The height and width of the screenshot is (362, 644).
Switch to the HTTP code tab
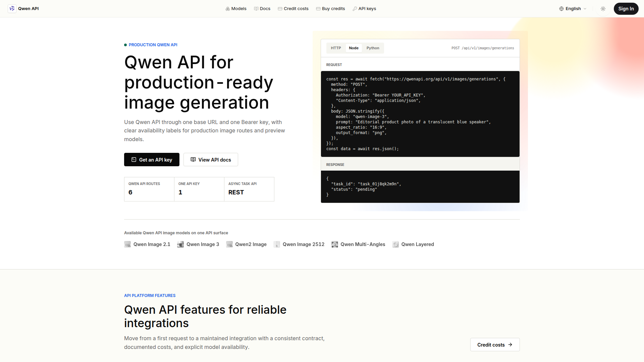pos(336,48)
